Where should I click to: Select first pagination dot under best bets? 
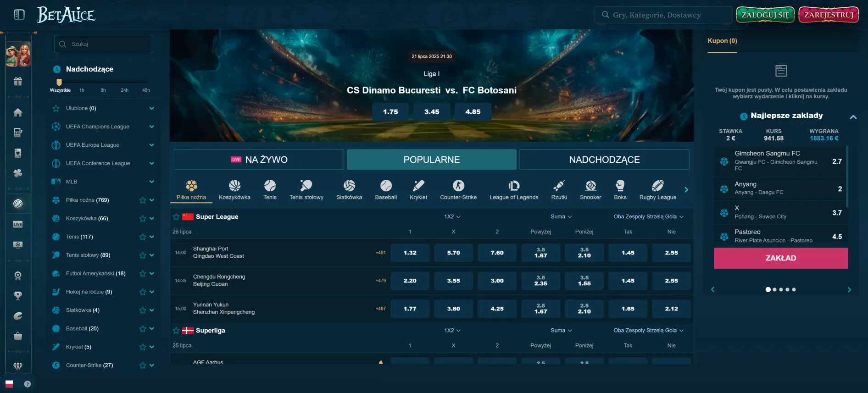tap(768, 289)
